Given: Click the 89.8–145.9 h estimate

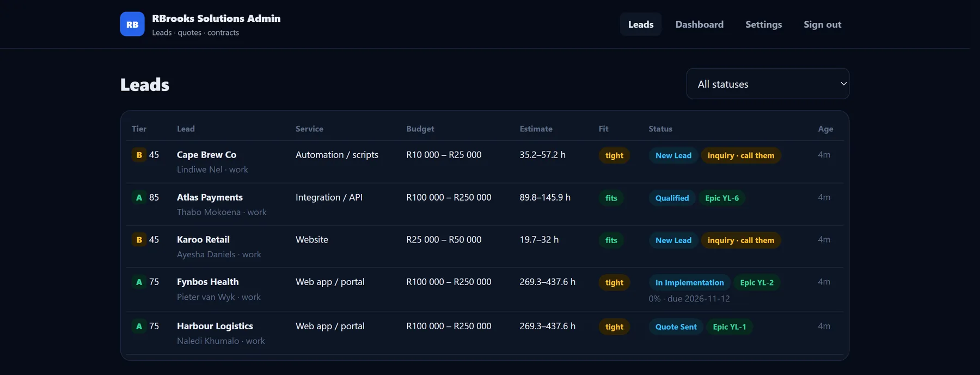Looking at the screenshot, I should coord(545,197).
